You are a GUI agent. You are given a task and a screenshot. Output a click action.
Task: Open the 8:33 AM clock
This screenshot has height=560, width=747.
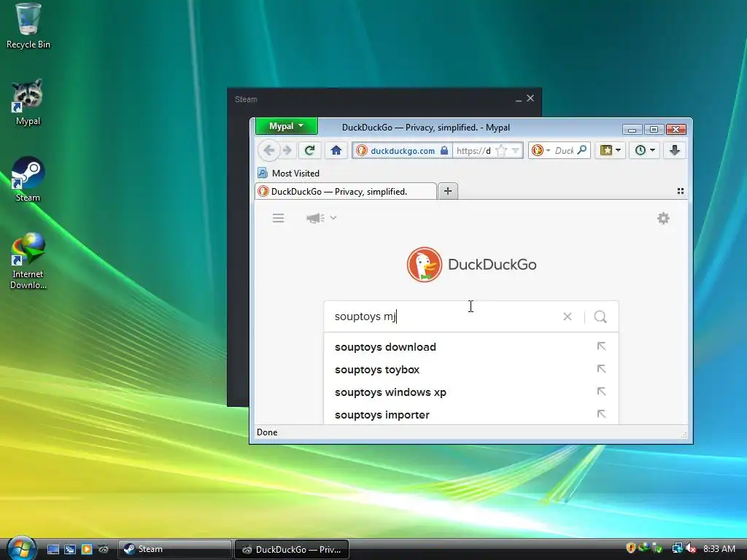[x=719, y=548]
